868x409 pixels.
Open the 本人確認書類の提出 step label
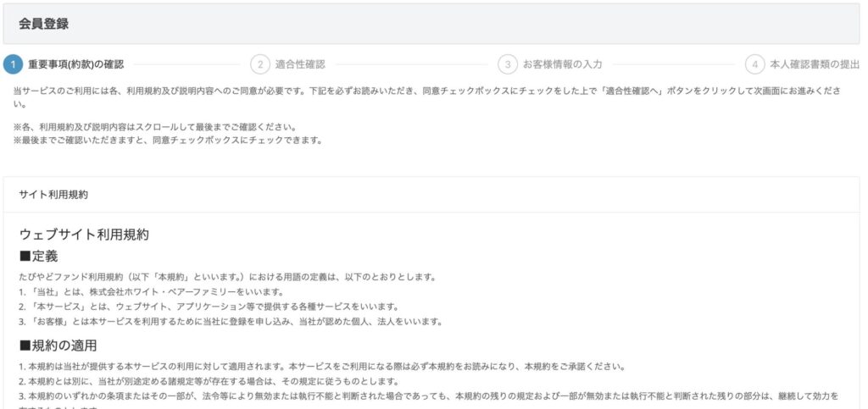pos(814,64)
